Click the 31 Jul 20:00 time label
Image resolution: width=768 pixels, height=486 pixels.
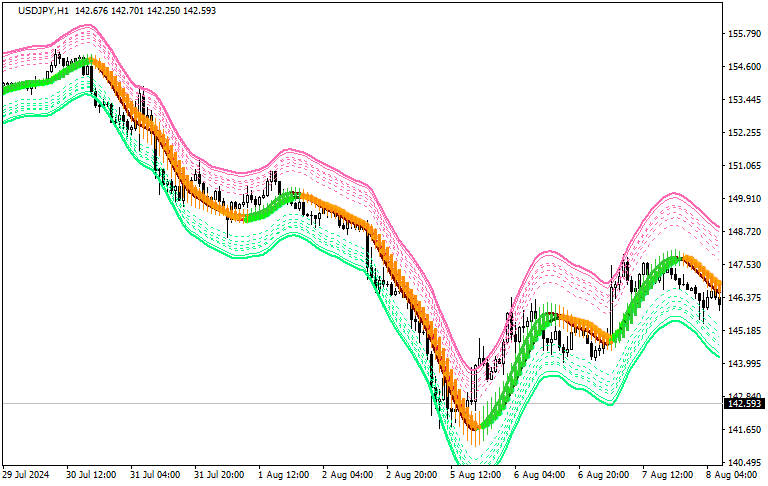point(219,475)
